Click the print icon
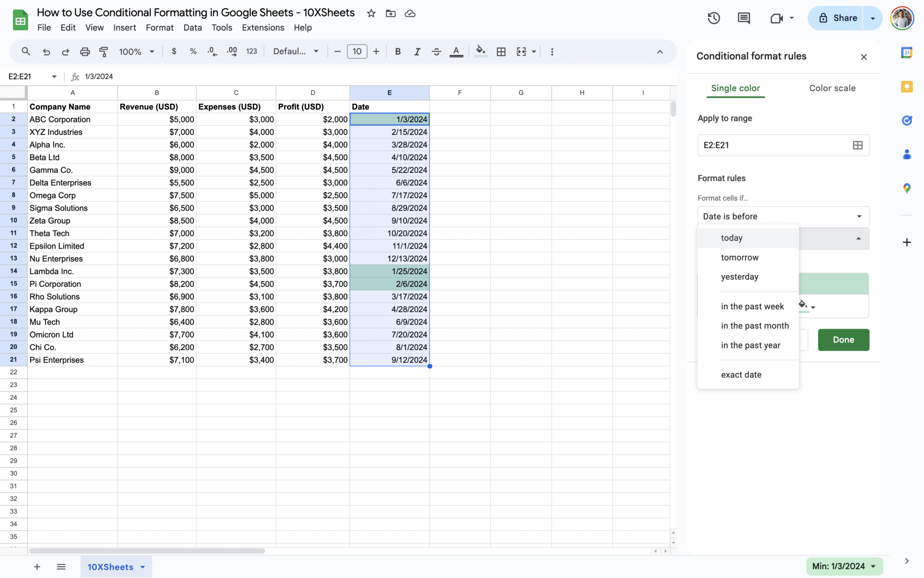The image size is (924, 578). pos(85,51)
